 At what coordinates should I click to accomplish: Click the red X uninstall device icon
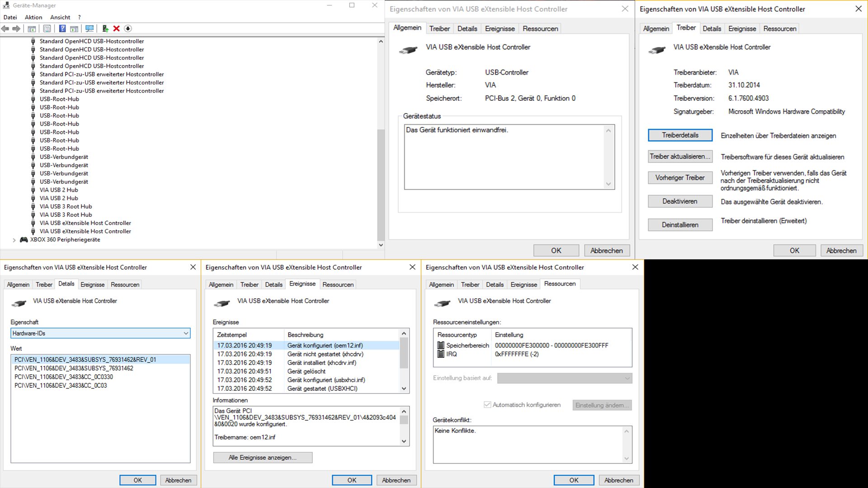116,28
